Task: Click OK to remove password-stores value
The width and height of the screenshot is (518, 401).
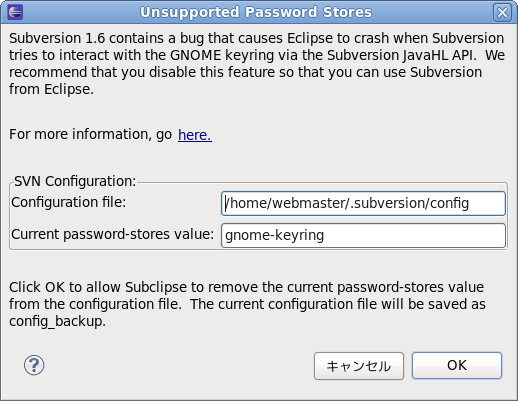Action: pyautogui.click(x=457, y=365)
